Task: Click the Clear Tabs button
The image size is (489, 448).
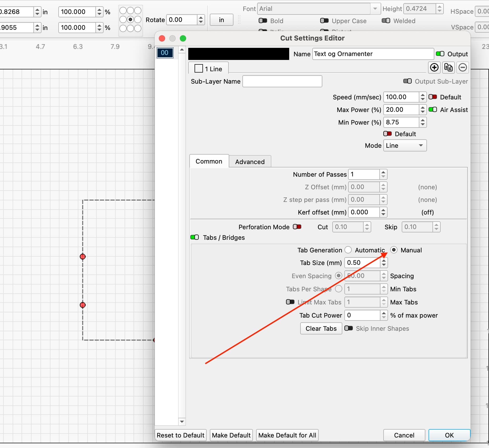Action: coord(321,329)
